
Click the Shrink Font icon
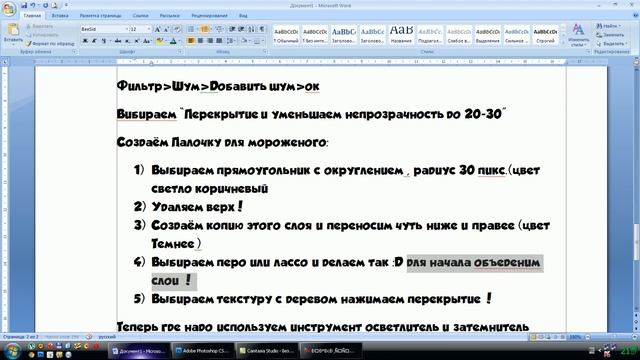click(x=166, y=29)
